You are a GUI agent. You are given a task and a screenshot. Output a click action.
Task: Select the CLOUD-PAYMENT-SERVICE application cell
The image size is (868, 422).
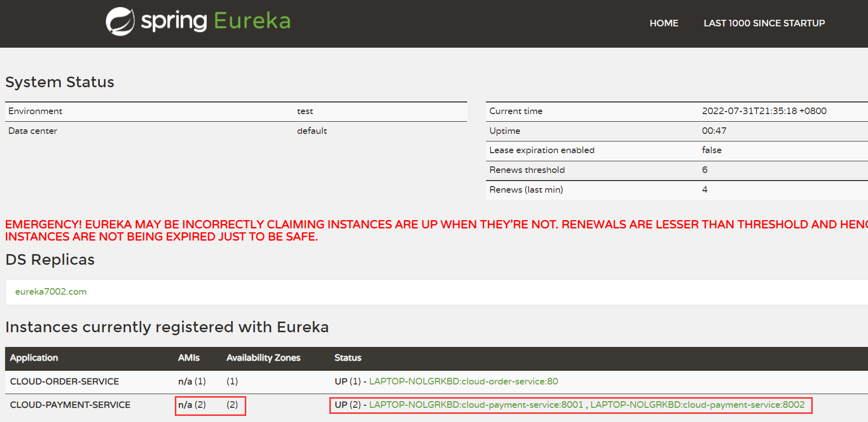pyautogui.click(x=70, y=405)
